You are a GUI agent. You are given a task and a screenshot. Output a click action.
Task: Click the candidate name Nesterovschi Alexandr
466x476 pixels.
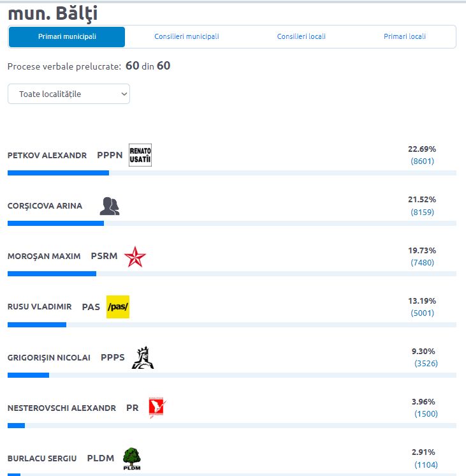(62, 408)
